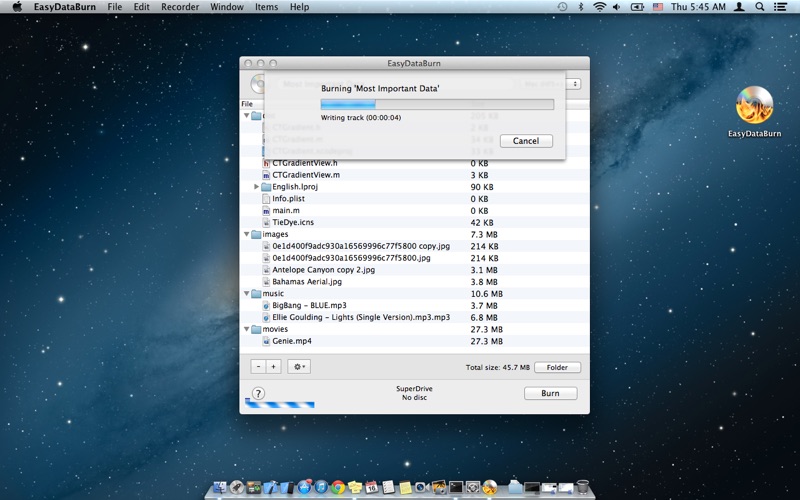This screenshot has width=800, height=500.
Task: Expand the English.lproj folder
Action: (x=256, y=187)
